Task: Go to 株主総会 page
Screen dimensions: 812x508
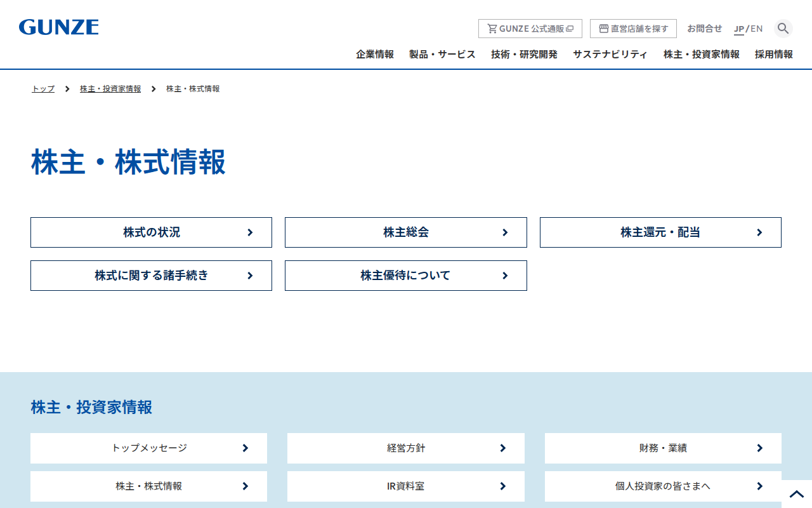Action: click(406, 232)
